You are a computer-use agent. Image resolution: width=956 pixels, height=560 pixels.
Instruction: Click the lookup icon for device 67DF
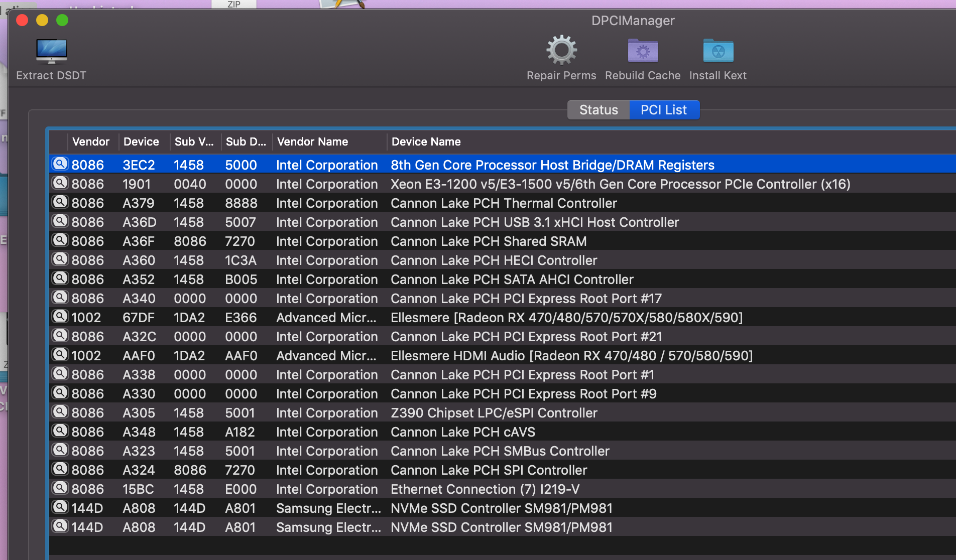coord(60,317)
